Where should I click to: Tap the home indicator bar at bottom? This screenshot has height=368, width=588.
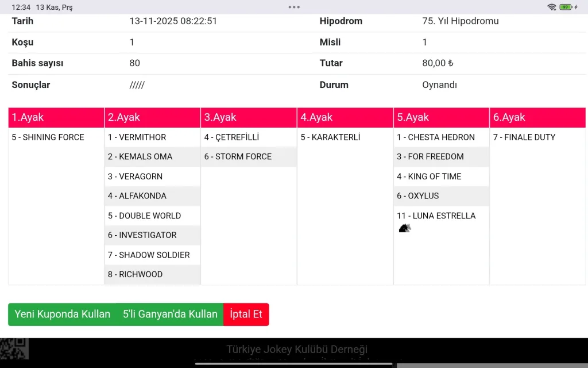pos(294,363)
